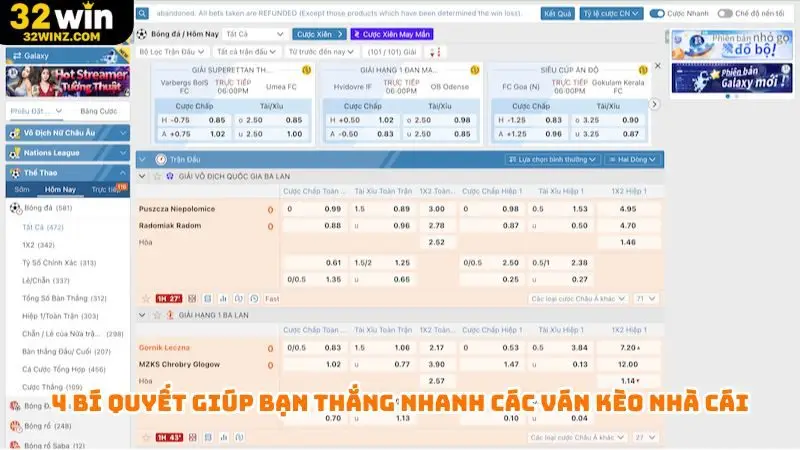Star the Gornik Leczna match
Image resolution: width=800 pixels, height=450 pixels.
tap(146, 437)
